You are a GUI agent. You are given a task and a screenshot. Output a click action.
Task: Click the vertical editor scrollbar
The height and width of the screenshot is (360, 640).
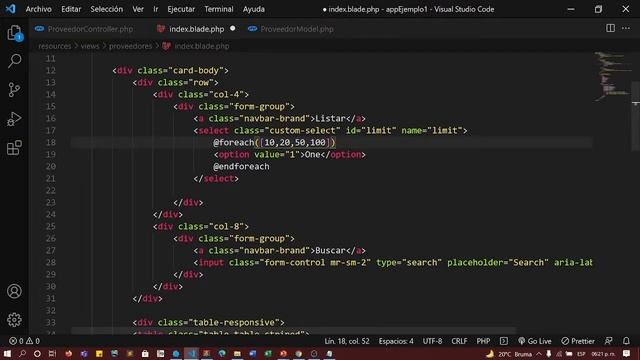pos(635,115)
